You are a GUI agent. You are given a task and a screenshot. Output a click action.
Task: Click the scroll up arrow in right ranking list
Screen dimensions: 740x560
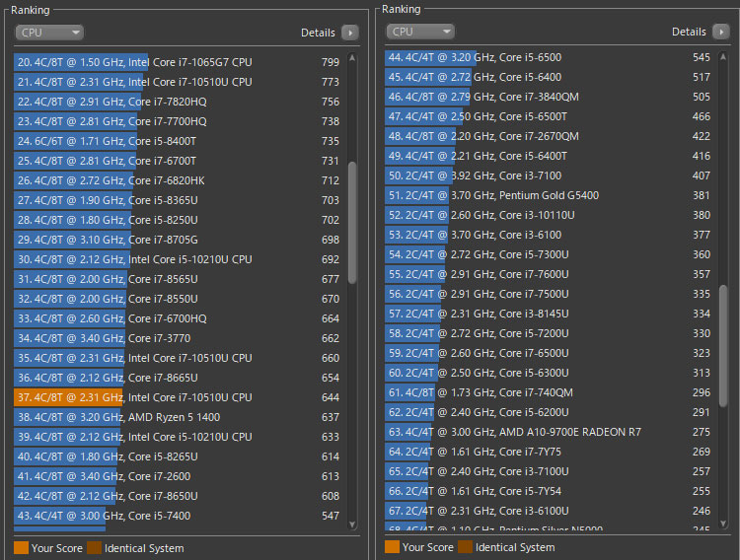click(723, 57)
